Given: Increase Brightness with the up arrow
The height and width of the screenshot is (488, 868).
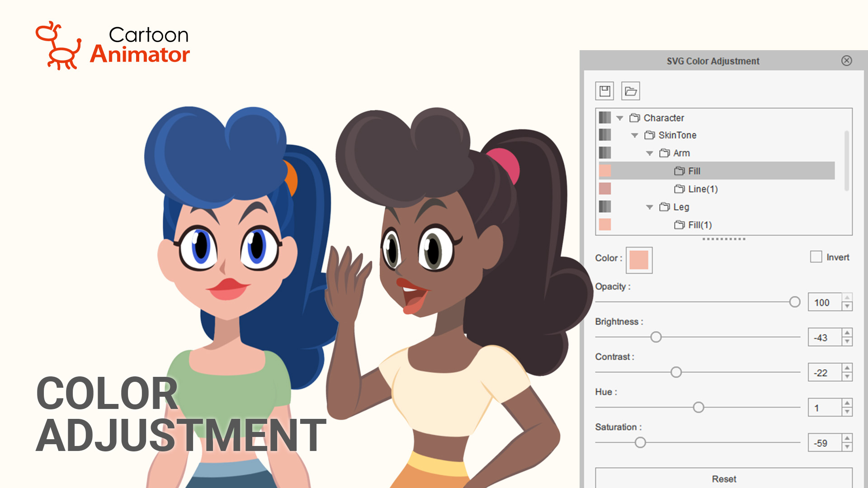Looking at the screenshot, I should click(x=847, y=333).
